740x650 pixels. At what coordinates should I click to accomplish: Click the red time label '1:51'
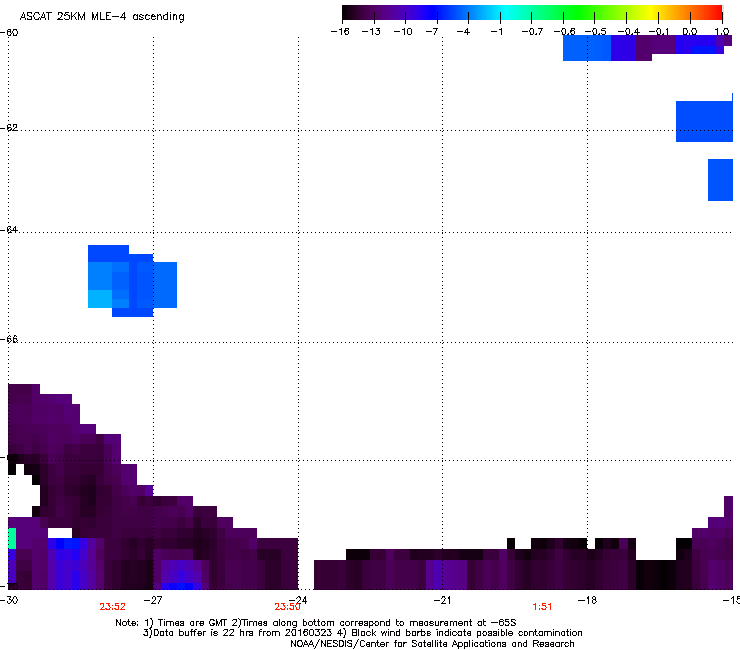coord(542,607)
